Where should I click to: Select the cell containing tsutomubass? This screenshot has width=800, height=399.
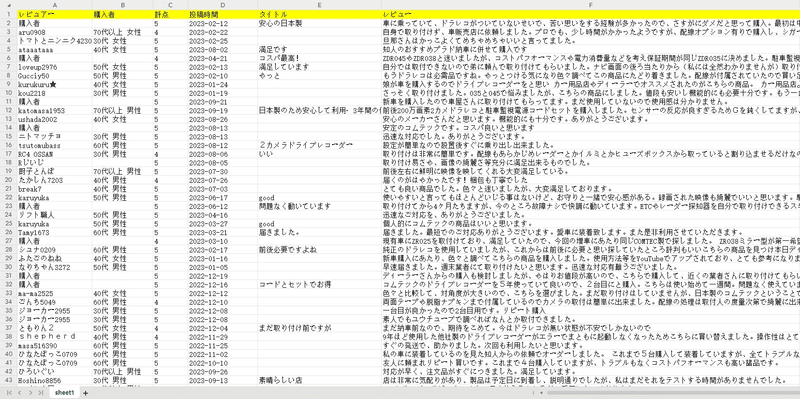pos(54,145)
